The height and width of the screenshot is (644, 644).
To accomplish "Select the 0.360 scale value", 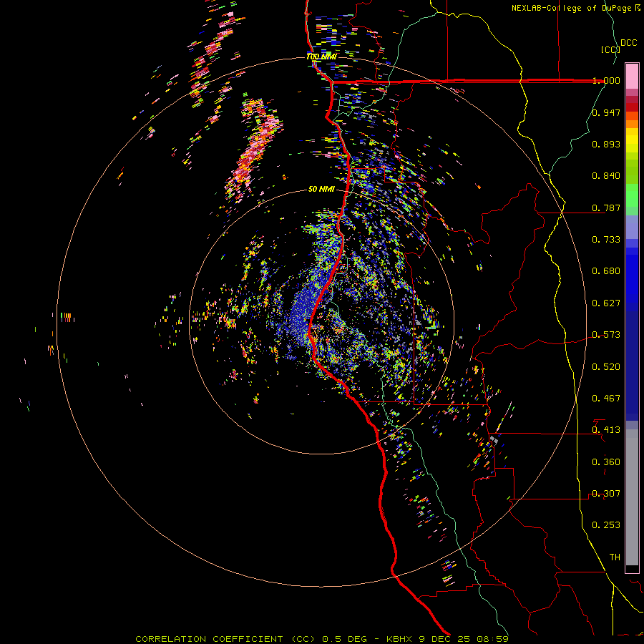I will click(606, 462).
